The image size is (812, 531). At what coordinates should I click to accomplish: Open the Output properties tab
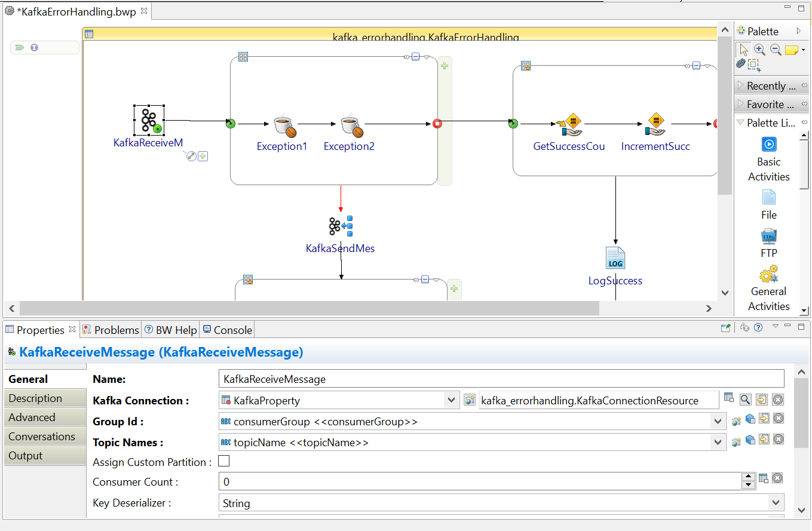[x=45, y=456]
